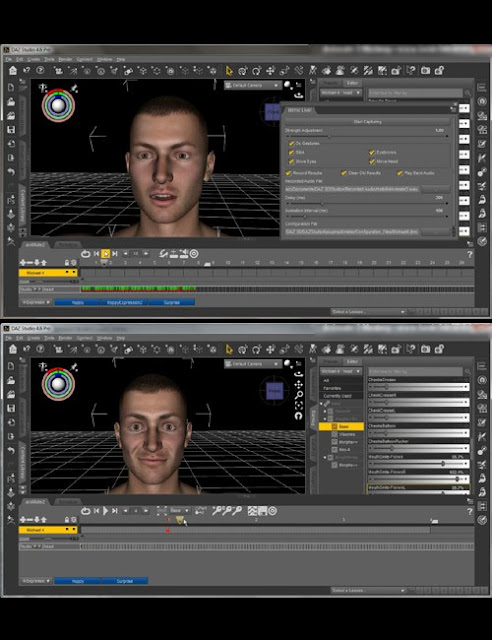Toggle the Visemes checkbox in bottom window tree

point(334,434)
